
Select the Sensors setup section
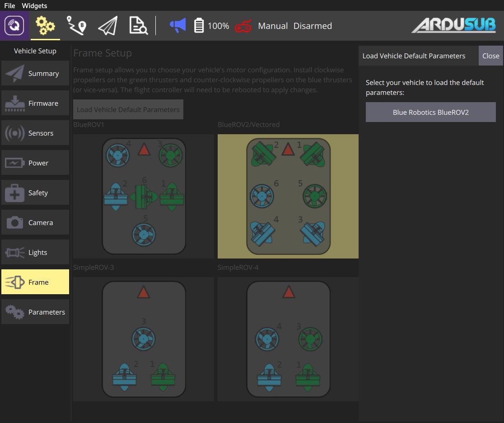(x=35, y=133)
